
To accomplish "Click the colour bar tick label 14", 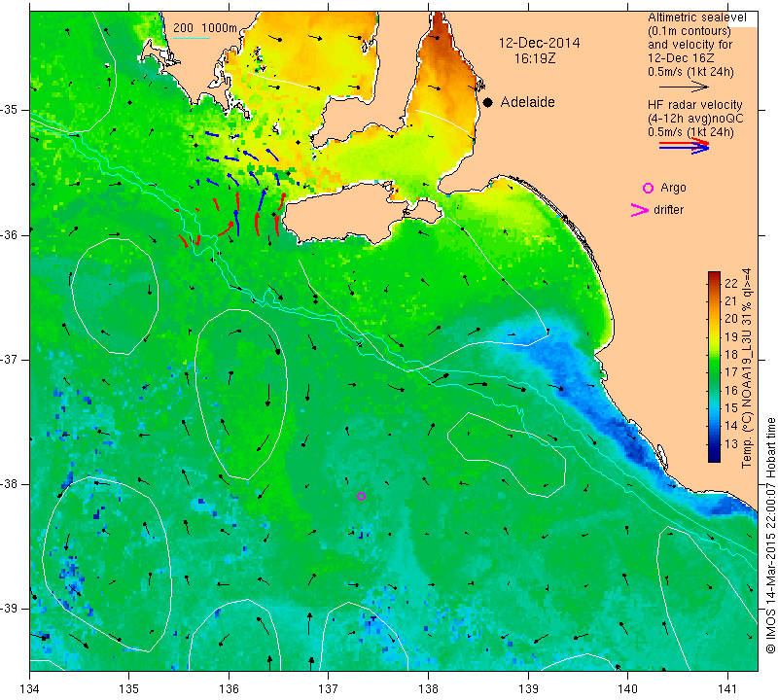I will pos(731,426).
